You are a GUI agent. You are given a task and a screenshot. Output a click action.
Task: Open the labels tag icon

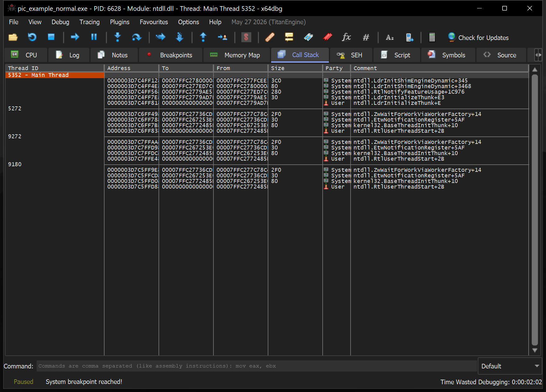308,37
